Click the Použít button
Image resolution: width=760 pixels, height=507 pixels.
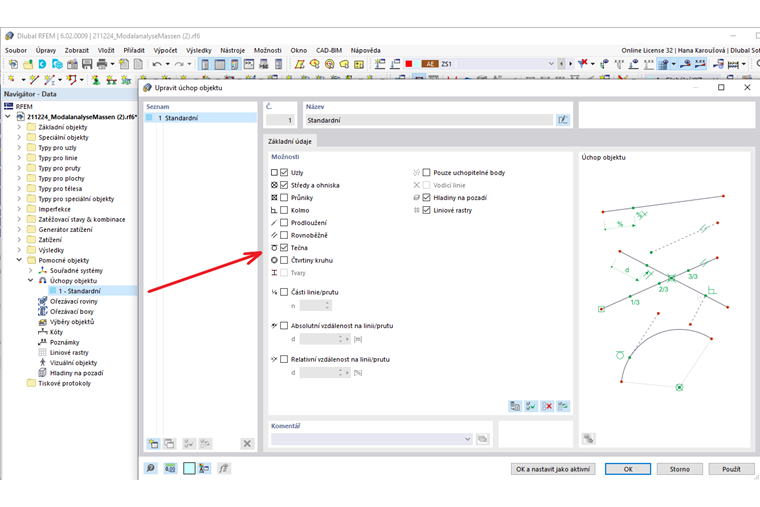[731, 469]
